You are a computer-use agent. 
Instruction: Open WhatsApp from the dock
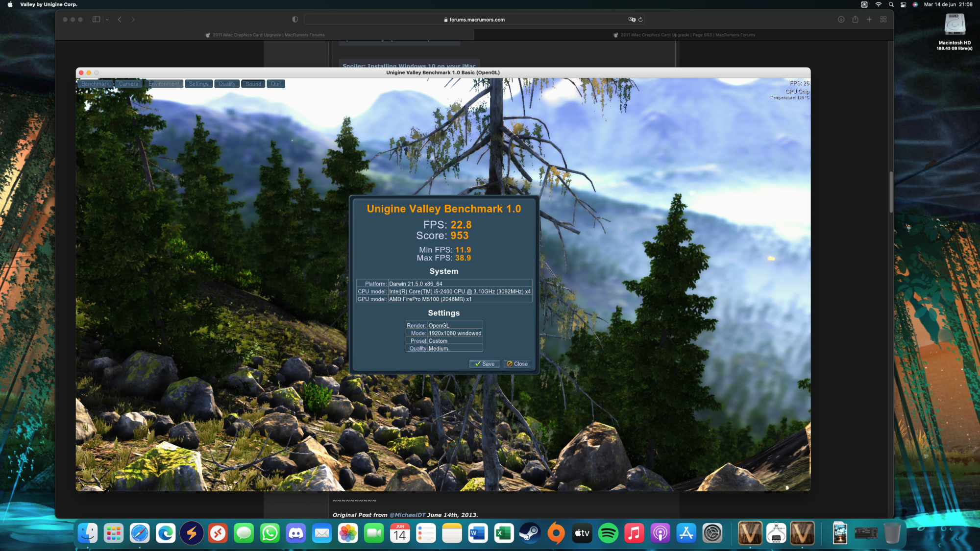[x=270, y=533]
